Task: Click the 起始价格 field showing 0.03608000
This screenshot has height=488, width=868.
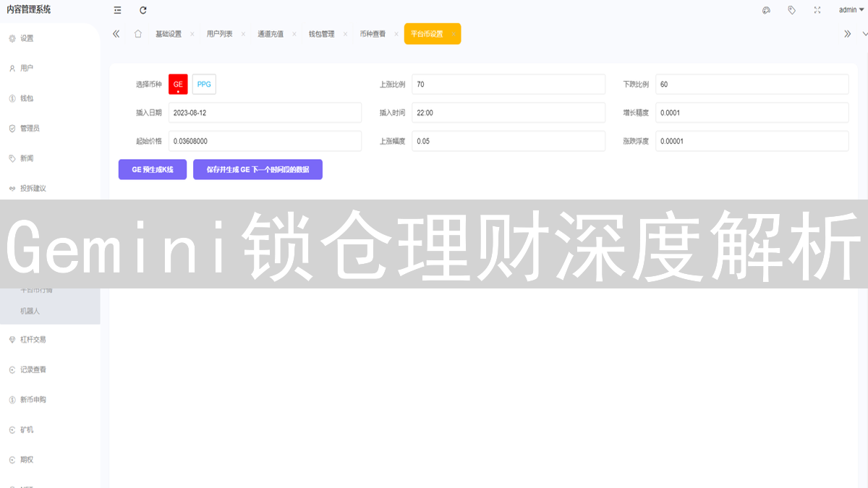Action: pos(265,141)
